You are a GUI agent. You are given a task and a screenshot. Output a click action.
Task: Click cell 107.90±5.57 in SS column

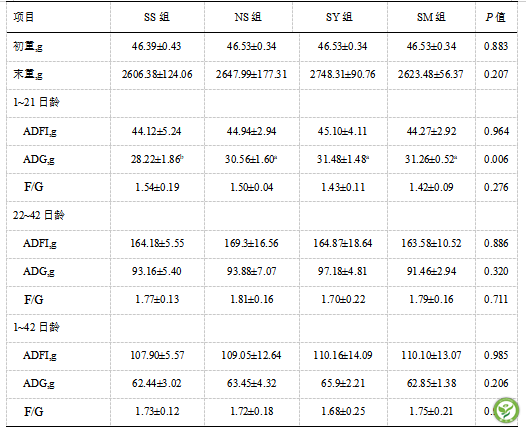pos(157,355)
